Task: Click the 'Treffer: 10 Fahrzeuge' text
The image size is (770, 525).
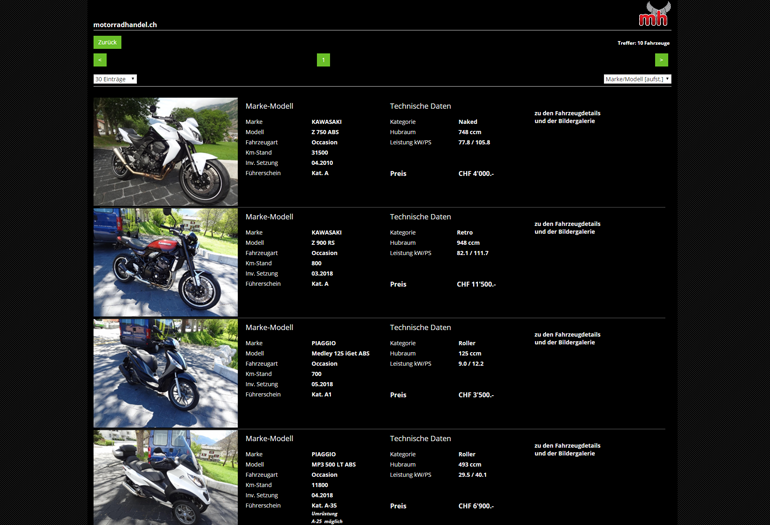Action: (x=643, y=43)
